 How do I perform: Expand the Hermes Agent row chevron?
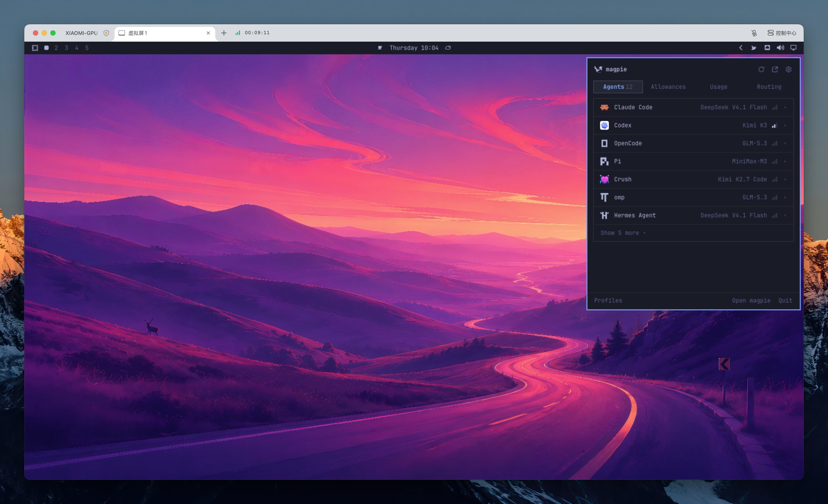tap(785, 215)
